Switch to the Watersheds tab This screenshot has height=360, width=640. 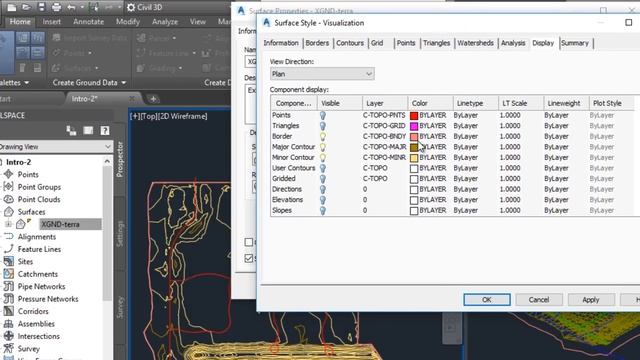[x=475, y=43]
